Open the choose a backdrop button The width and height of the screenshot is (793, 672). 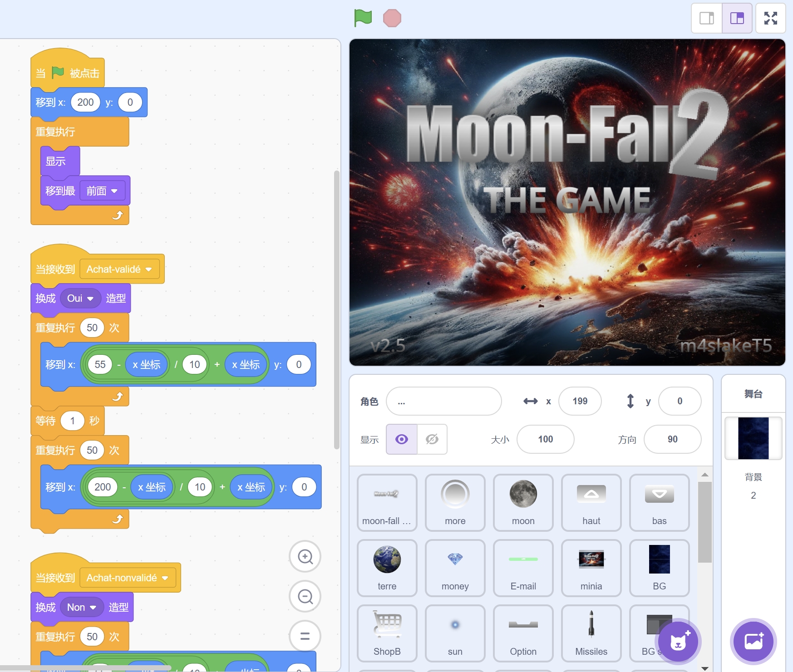coord(753,642)
